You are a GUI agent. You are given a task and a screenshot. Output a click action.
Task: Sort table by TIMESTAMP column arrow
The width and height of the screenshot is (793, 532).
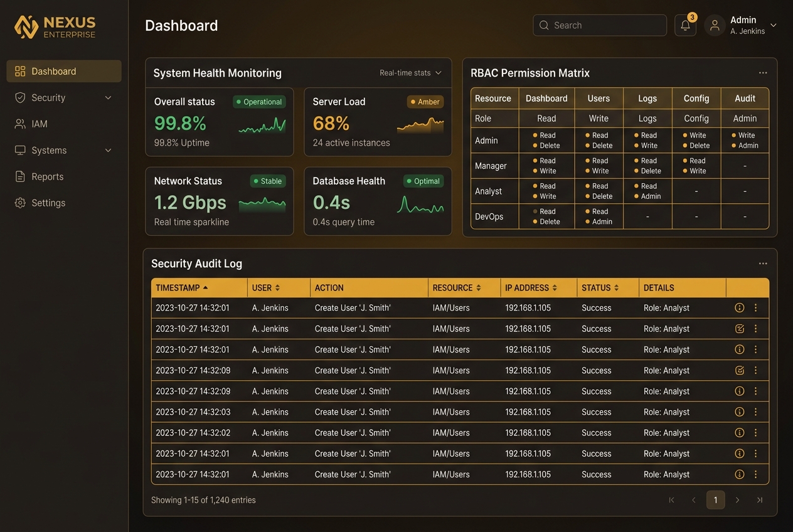(x=206, y=288)
